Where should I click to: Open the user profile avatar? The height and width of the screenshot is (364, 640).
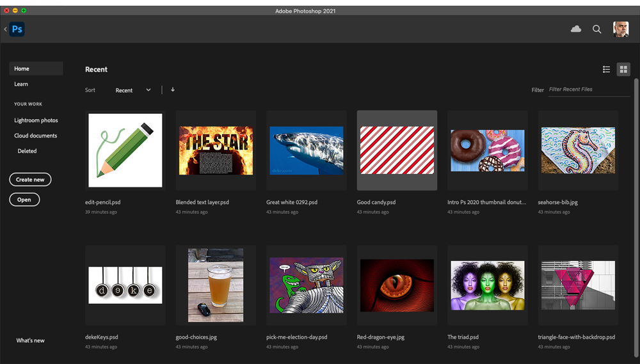(620, 29)
